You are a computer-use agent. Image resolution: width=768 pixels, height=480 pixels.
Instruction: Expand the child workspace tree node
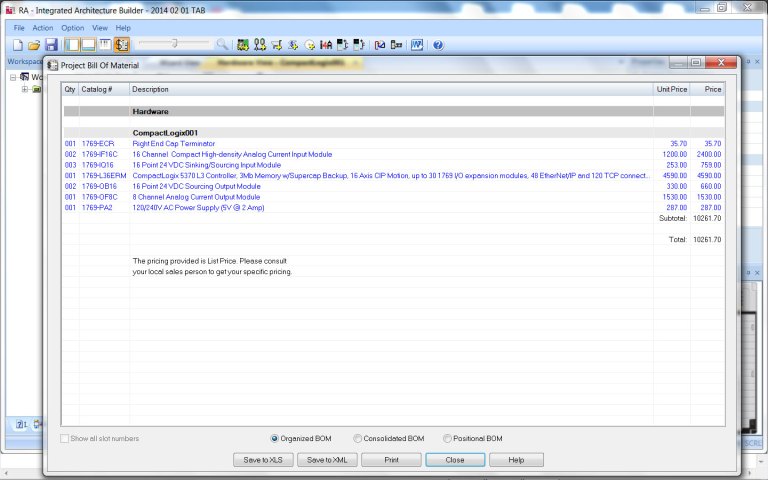point(24,89)
